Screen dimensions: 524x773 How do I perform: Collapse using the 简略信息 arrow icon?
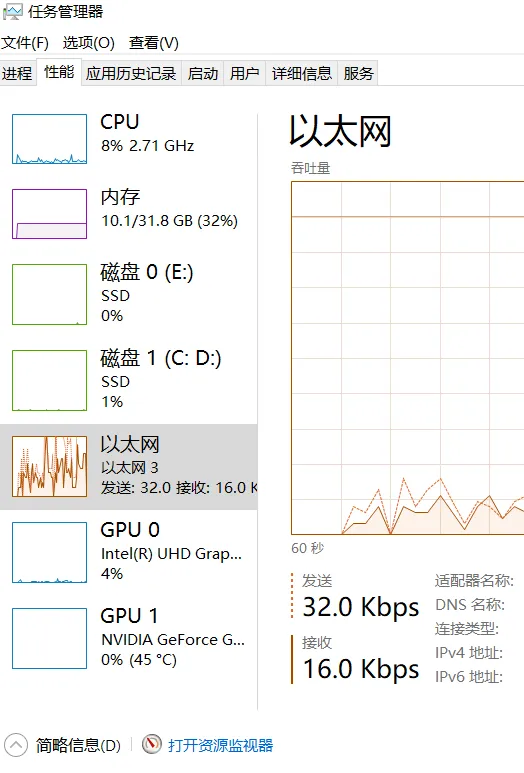point(16,745)
